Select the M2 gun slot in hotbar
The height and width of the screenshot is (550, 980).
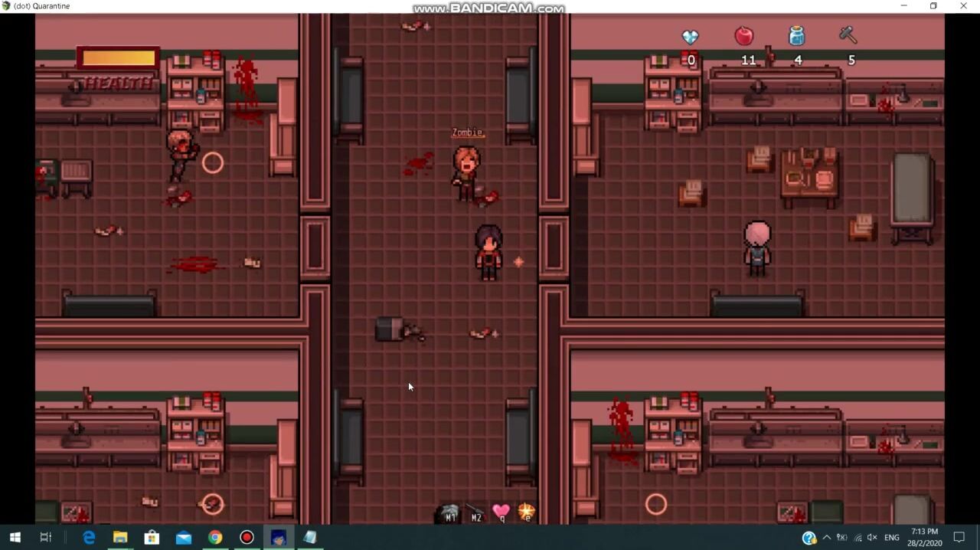[x=475, y=512]
